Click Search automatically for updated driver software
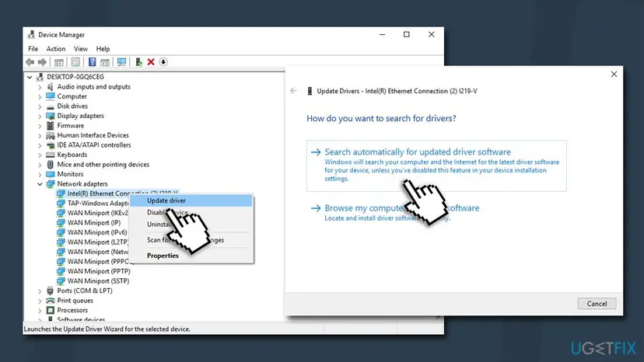Image resolution: width=644 pixels, height=362 pixels. pos(436,165)
